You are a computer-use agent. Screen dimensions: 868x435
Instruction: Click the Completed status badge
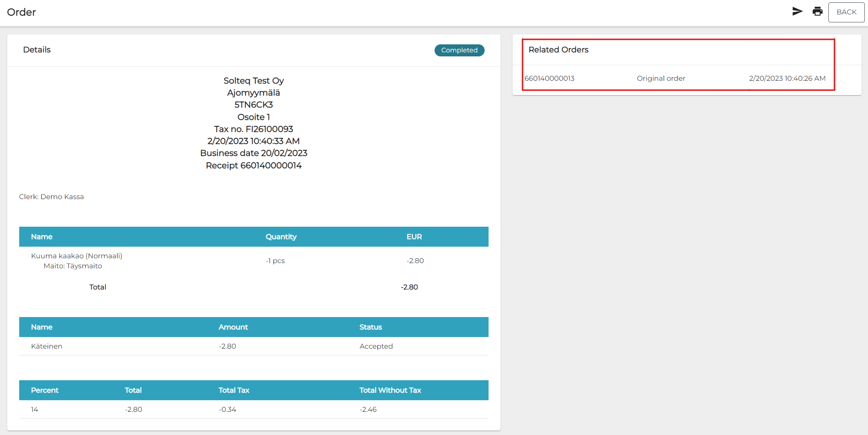click(459, 50)
